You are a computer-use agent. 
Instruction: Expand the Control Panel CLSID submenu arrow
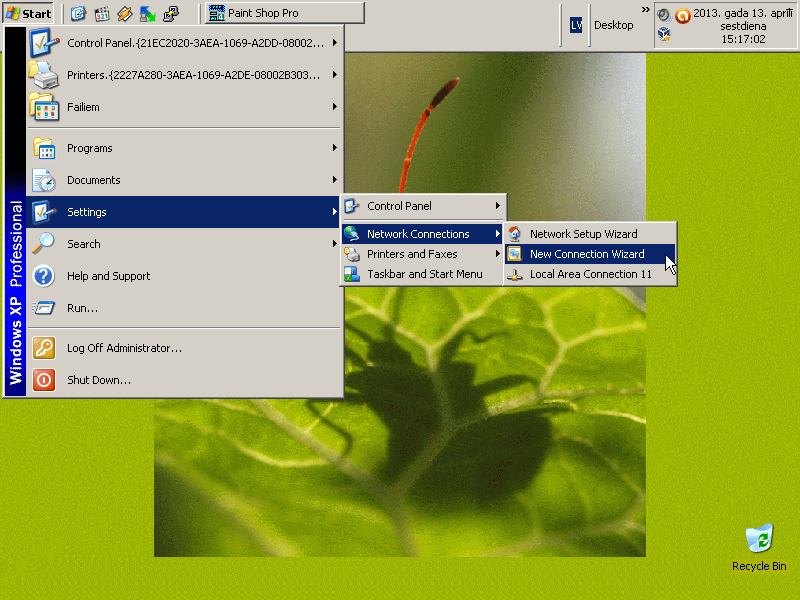click(335, 43)
